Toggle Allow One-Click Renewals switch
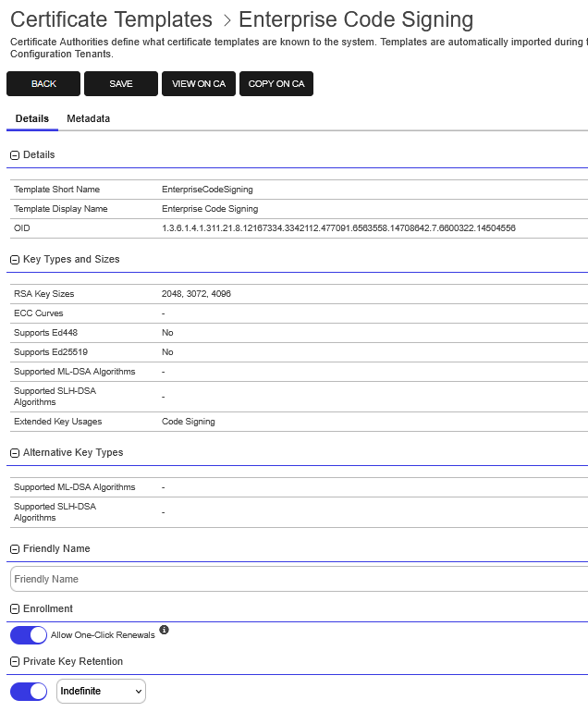588x712 pixels. (29, 635)
